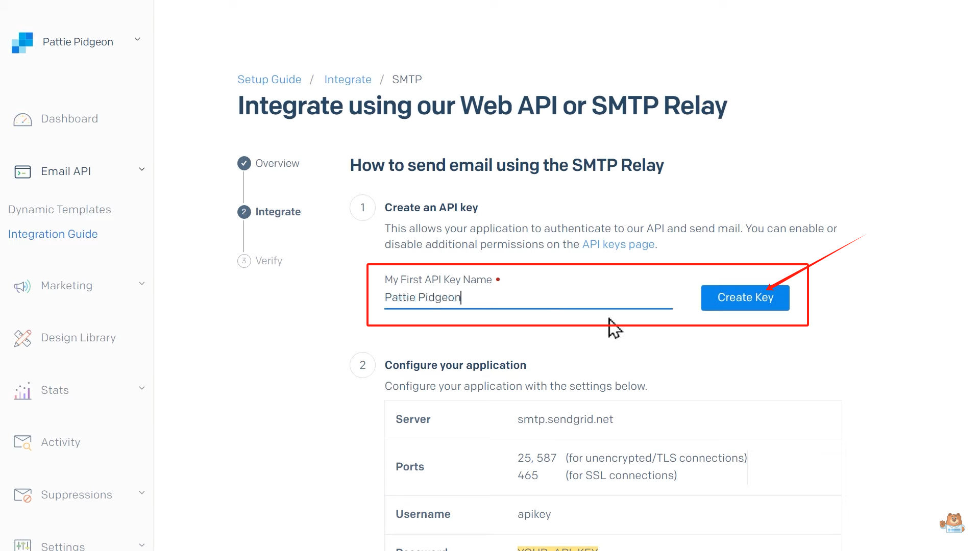Open Suppressions using its sidebar icon

click(22, 495)
